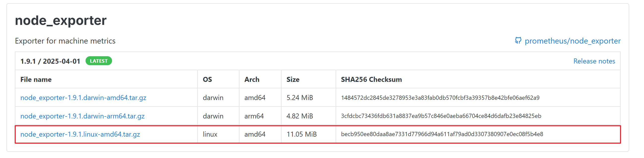Download node_exporter-1.9.1.darwin-amd64.tar.gz

(83, 98)
